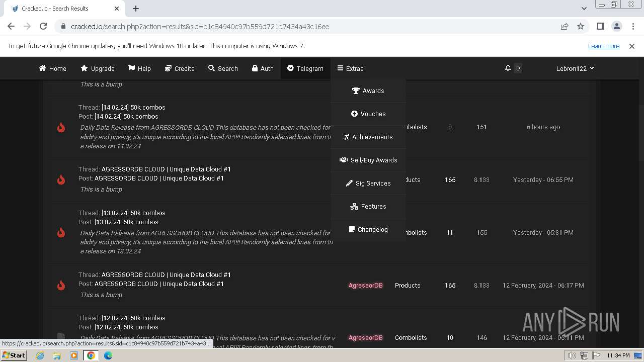644x362 pixels.
Task: Open post [14.02.24] 50k combos
Action: click(x=126, y=116)
